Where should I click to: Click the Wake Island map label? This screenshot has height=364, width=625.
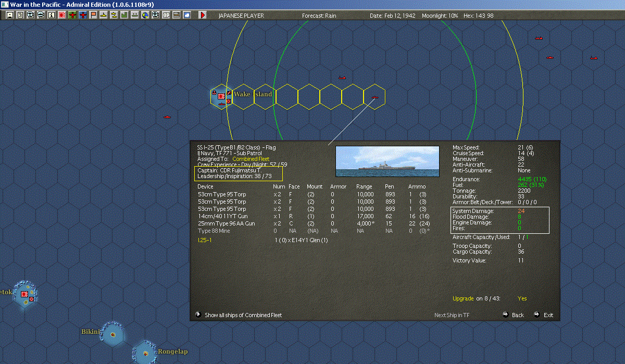(253, 94)
